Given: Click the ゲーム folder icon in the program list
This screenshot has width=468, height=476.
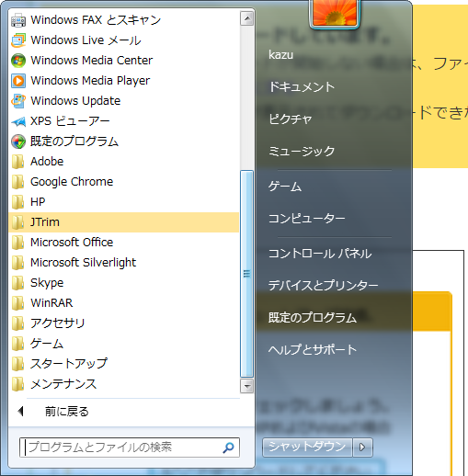Looking at the screenshot, I should click(18, 344).
